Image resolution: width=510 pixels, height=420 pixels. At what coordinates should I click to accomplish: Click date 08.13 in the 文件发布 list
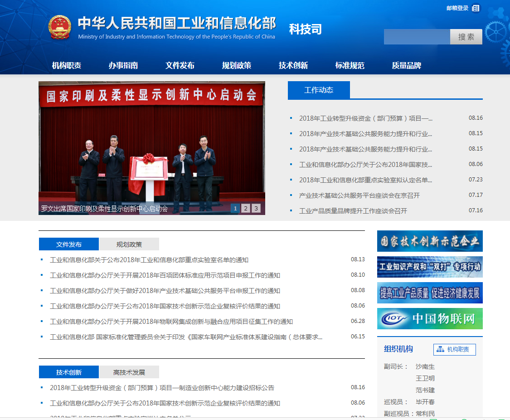coord(358,259)
